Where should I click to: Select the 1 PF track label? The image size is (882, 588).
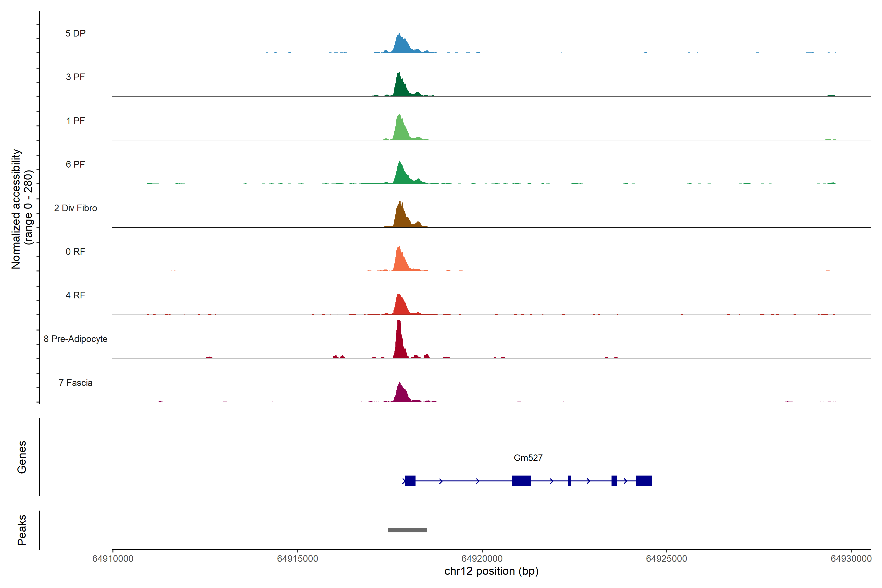point(75,121)
